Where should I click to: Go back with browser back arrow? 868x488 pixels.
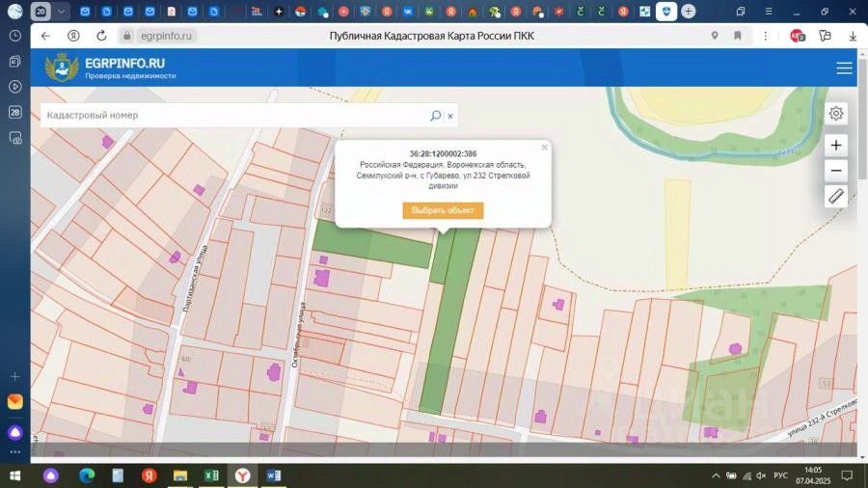45,36
